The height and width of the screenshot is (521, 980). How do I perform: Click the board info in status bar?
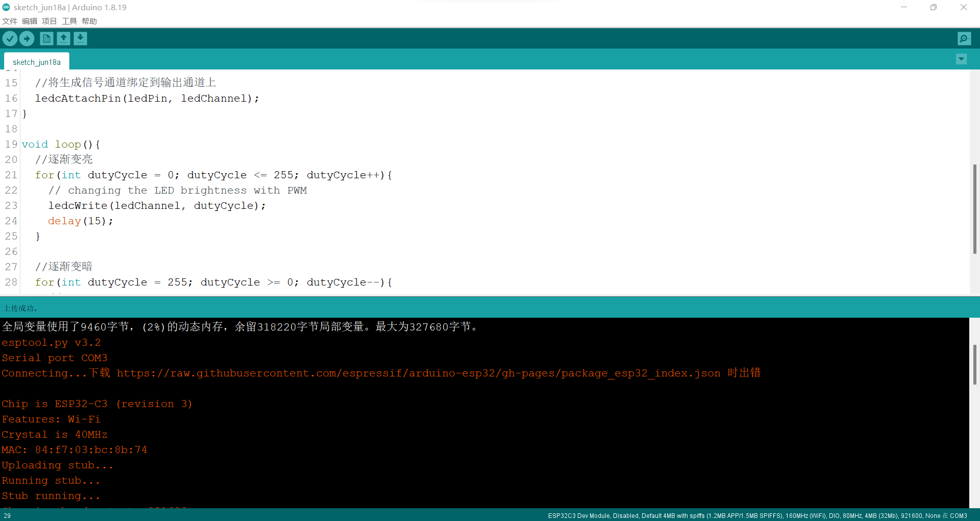pos(757,515)
